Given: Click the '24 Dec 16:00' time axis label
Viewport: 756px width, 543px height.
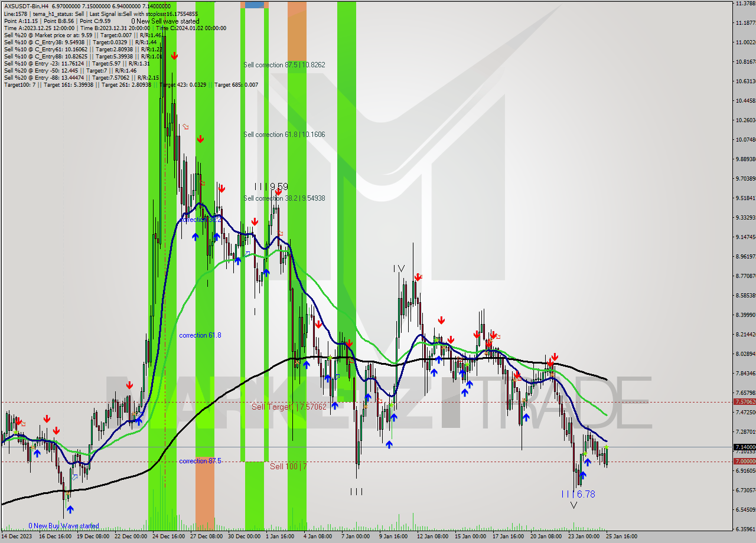Looking at the screenshot, I should tap(168, 537).
